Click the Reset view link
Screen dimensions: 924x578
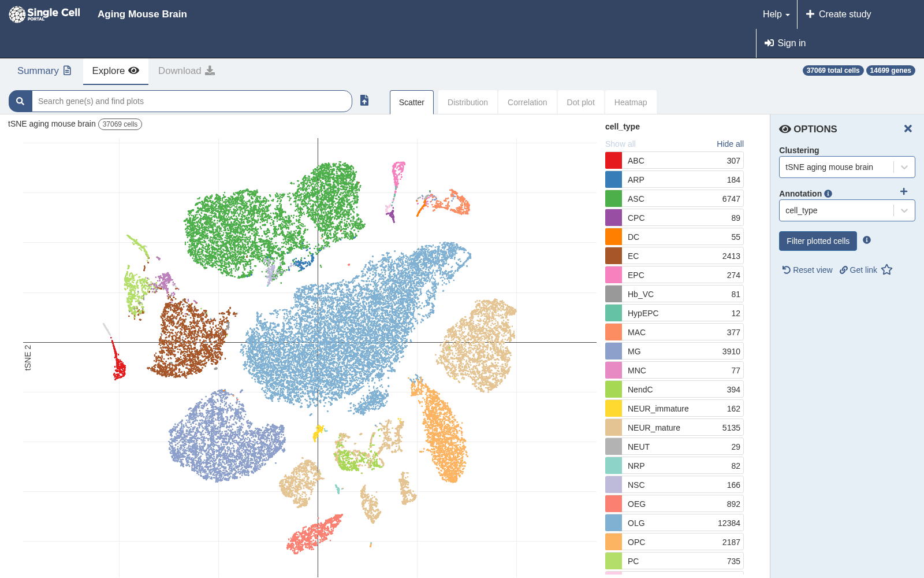[807, 270]
